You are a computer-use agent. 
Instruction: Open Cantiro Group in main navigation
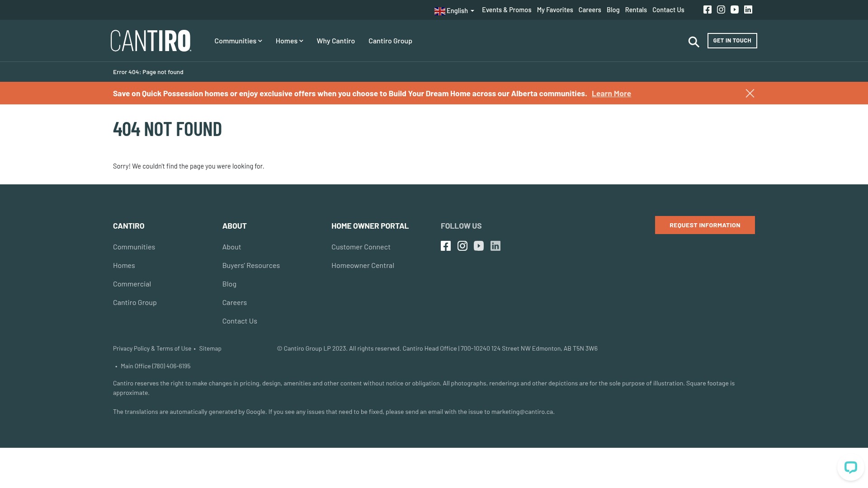click(390, 41)
